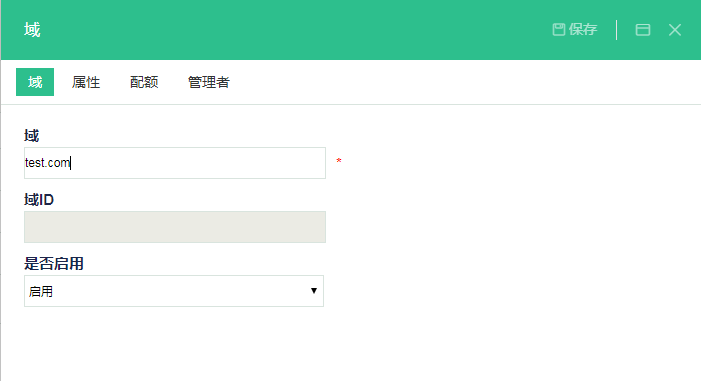Open the 配额 tab

(x=144, y=82)
